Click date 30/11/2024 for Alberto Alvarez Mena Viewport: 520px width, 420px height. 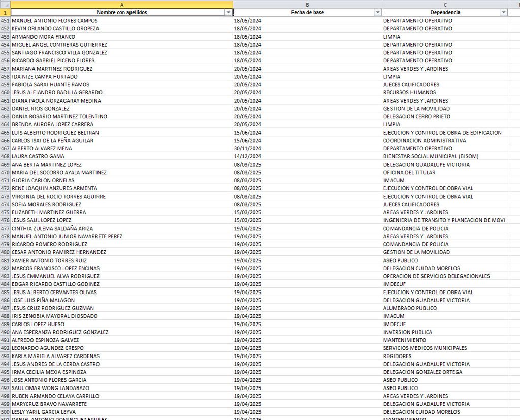click(x=307, y=148)
